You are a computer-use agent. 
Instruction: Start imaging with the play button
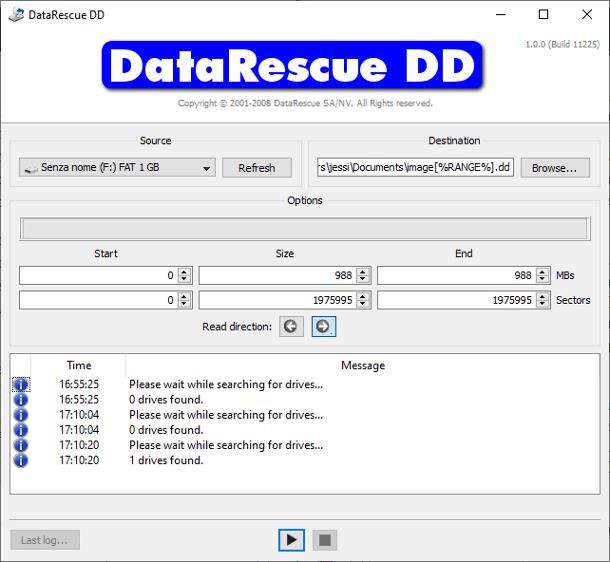(x=291, y=540)
